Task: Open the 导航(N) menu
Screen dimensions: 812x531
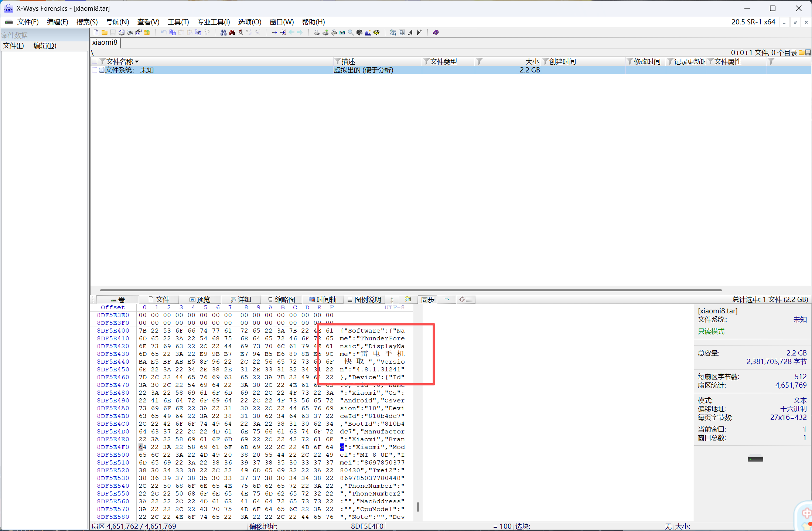Action: [x=117, y=22]
